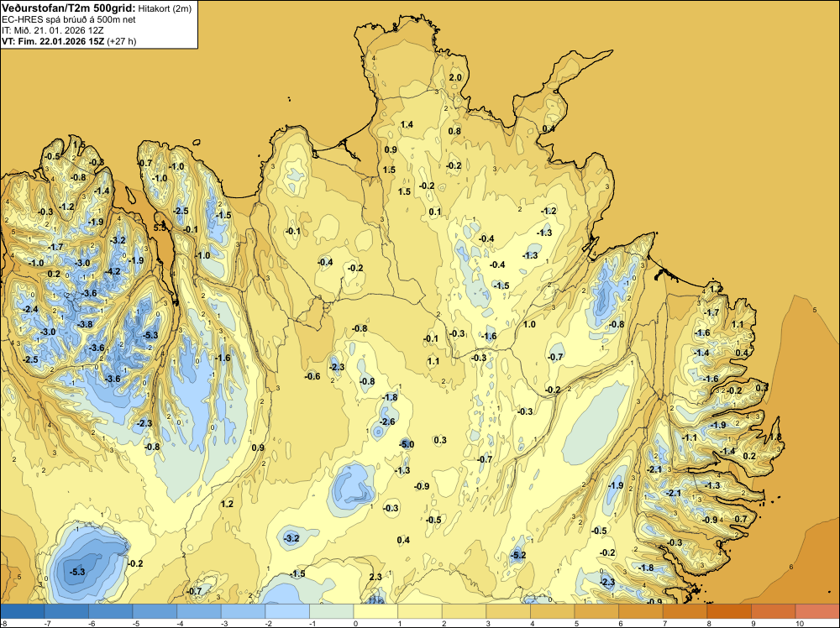Click the -3.8 temperature reading
Image resolution: width=840 pixels, height=628 pixels.
point(85,324)
